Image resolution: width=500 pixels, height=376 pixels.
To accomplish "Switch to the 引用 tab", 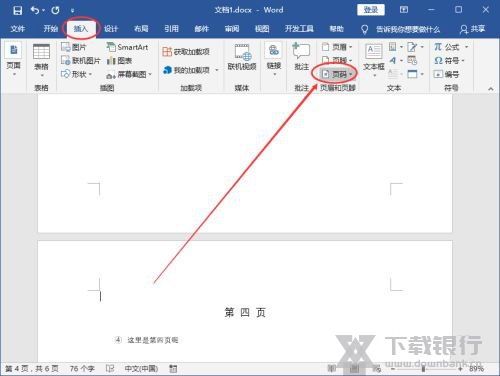I will click(171, 29).
